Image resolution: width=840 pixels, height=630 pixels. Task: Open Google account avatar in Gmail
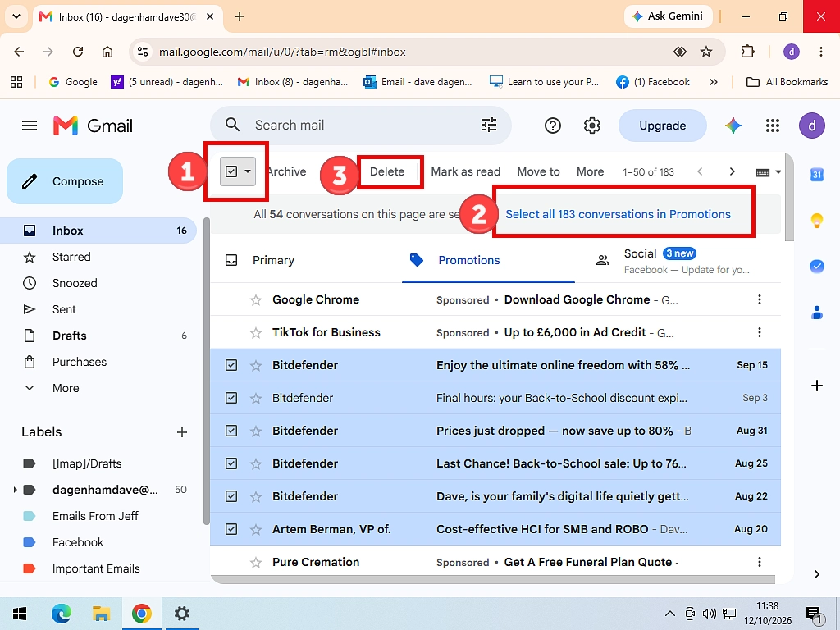point(812,126)
